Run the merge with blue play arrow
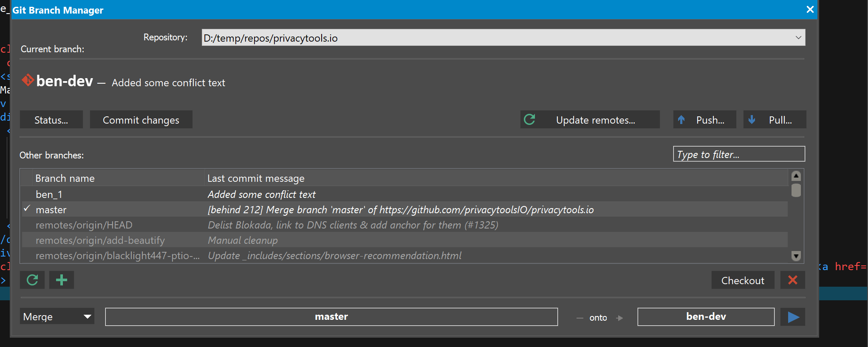The image size is (868, 347). [793, 317]
